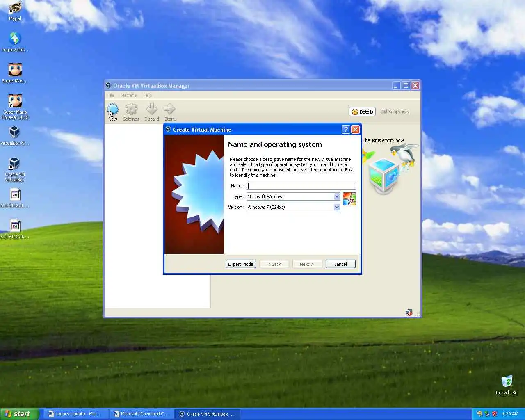525x420 pixels.
Task: Switch to Microsoft Download C... taskbar window
Action: click(142, 414)
